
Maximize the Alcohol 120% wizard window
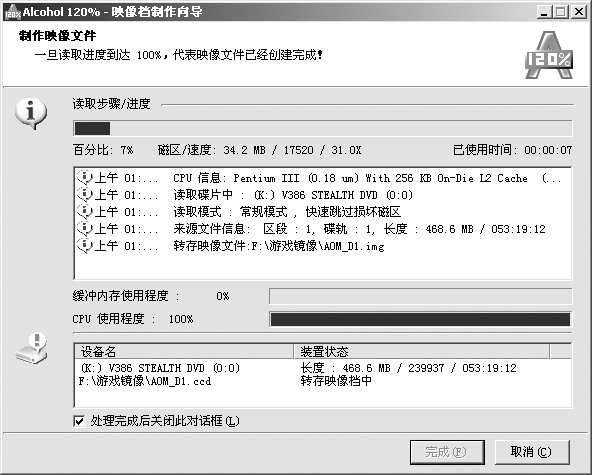561,12
